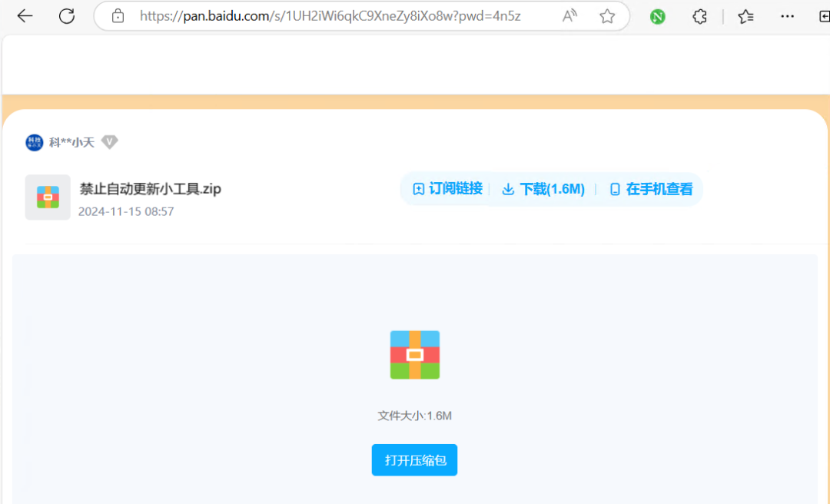This screenshot has width=830, height=504.
Task: Click the diamond VIP badge
Action: pos(110,142)
